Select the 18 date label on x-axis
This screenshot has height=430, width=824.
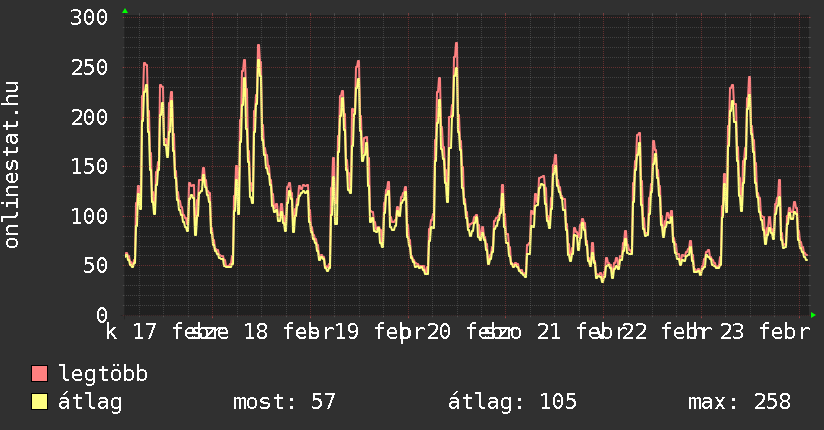(256, 332)
